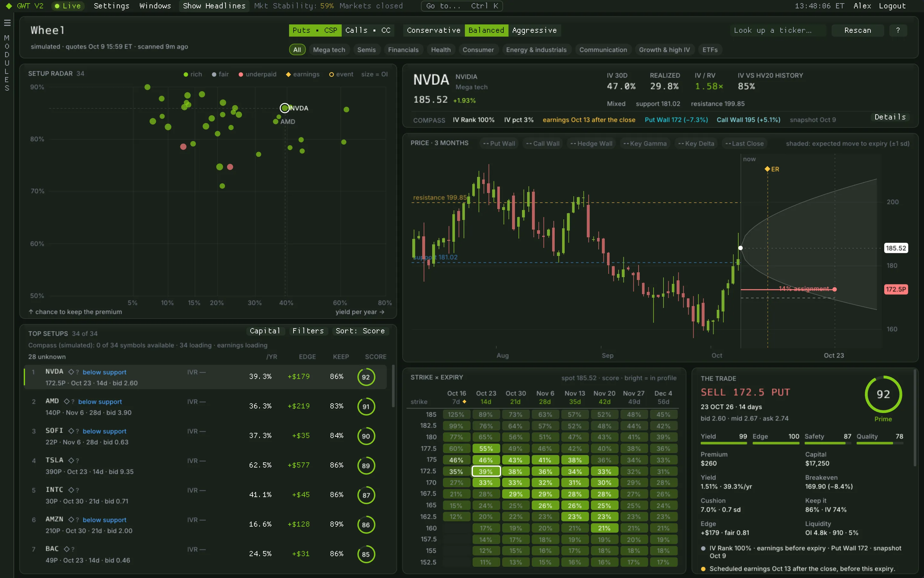Screen dimensions: 924x578
Task: Select the 175 strike Oct 23 46% cell
Action: (x=486, y=460)
